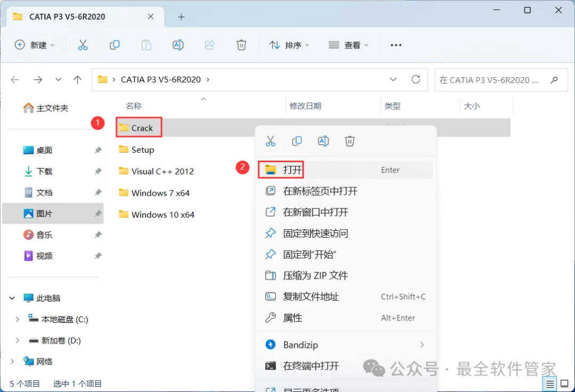Choose 固定到快速访问
The width and height of the screenshot is (575, 392).
click(x=346, y=233)
